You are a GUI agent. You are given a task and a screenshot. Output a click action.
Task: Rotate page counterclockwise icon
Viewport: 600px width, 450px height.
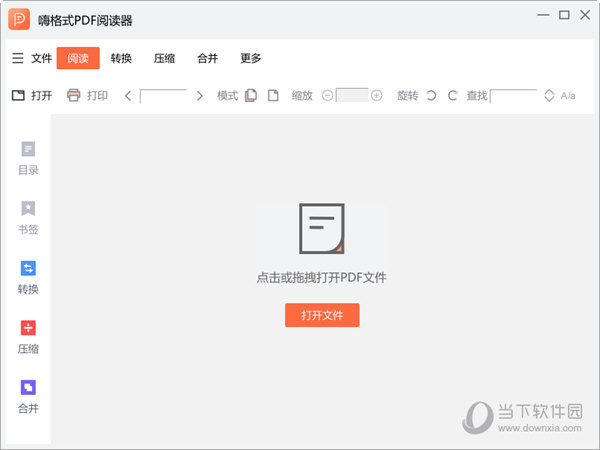click(x=431, y=95)
